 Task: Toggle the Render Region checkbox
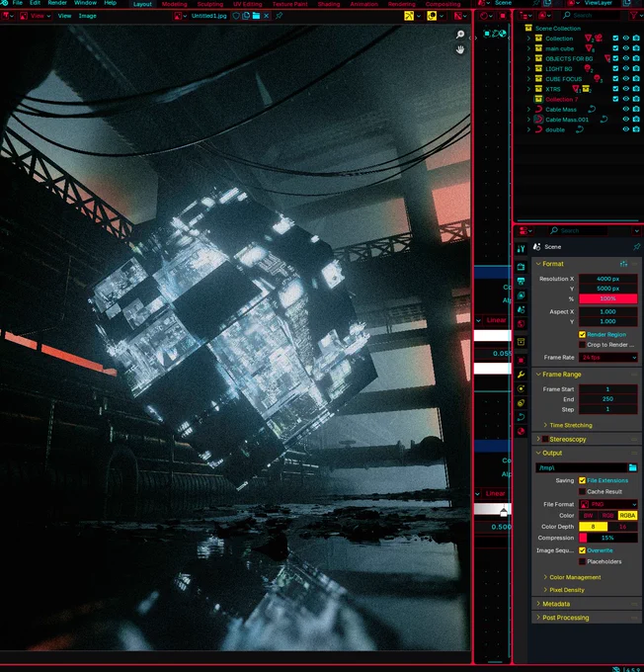[582, 334]
